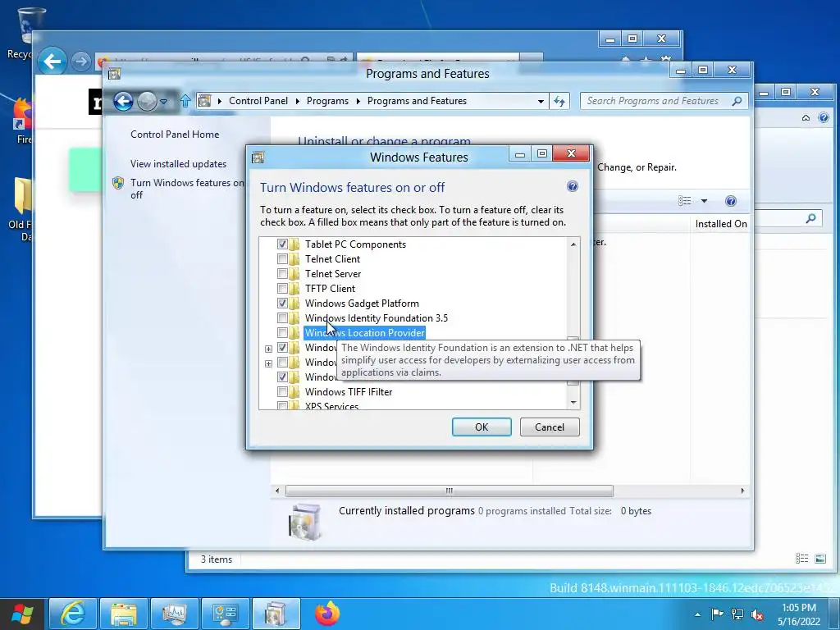This screenshot has width=840, height=630.
Task: Open Control Panel taskbar icon
Action: coord(225,614)
